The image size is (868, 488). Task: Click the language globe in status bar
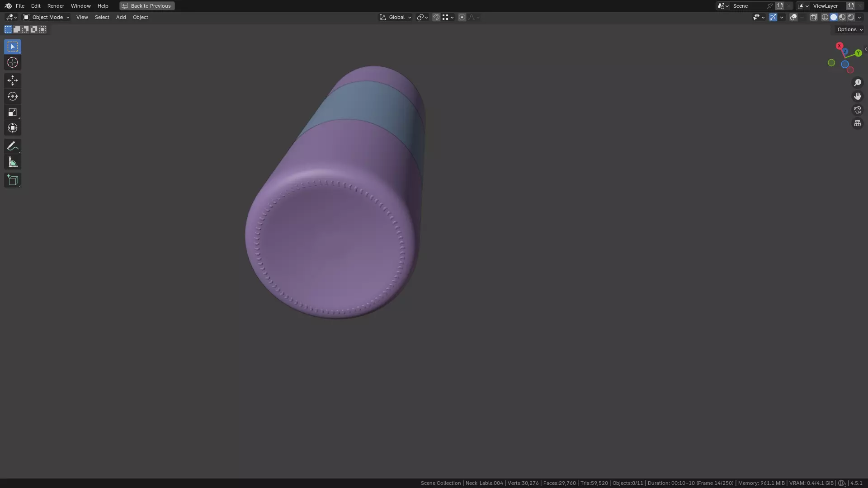coord(842,483)
